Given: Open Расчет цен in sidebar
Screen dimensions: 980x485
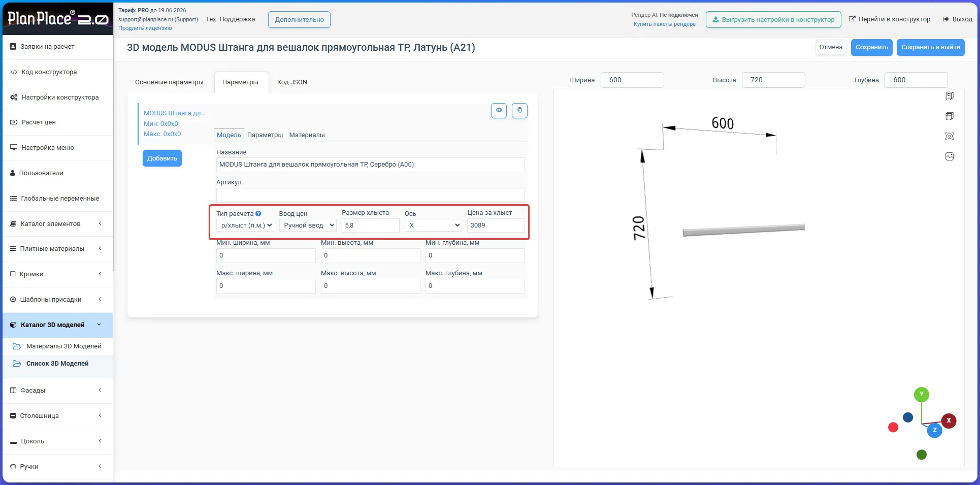Looking at the screenshot, I should point(57,122).
